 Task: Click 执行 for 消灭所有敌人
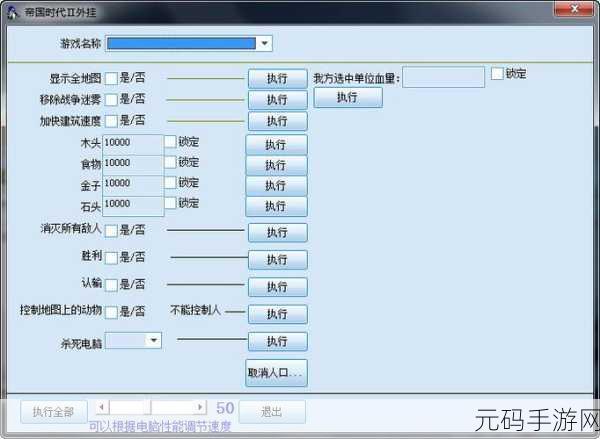click(277, 232)
